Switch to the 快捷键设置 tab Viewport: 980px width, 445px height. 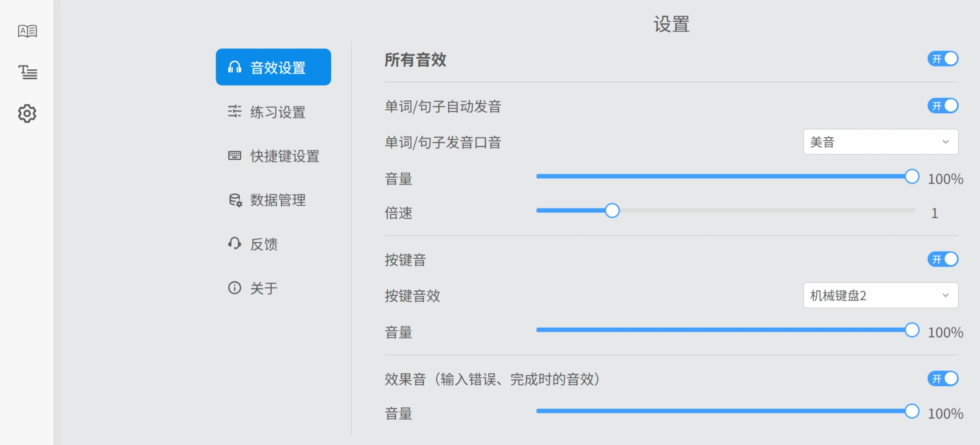(274, 156)
